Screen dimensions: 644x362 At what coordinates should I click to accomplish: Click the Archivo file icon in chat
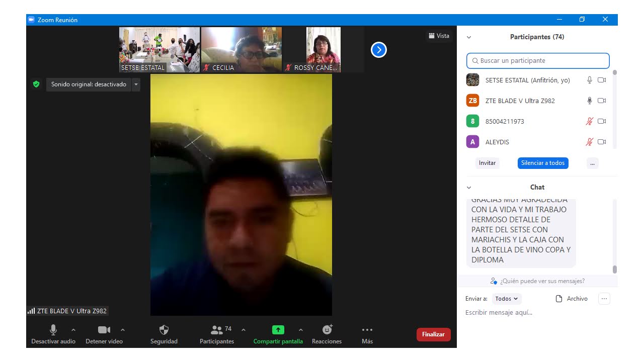[x=558, y=299]
